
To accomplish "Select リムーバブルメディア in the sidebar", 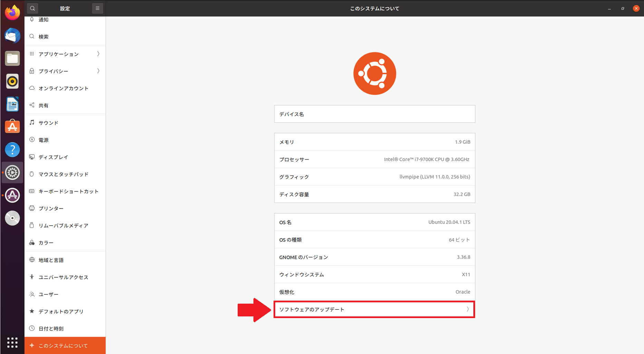I will [x=65, y=225].
